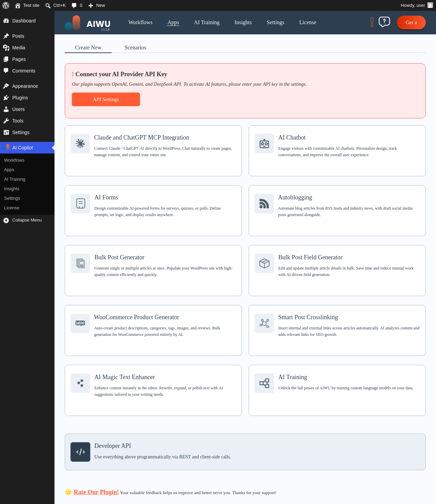Screen dimensions: 436x504
Task: Open the AI Training card icon
Action: pyautogui.click(x=264, y=383)
